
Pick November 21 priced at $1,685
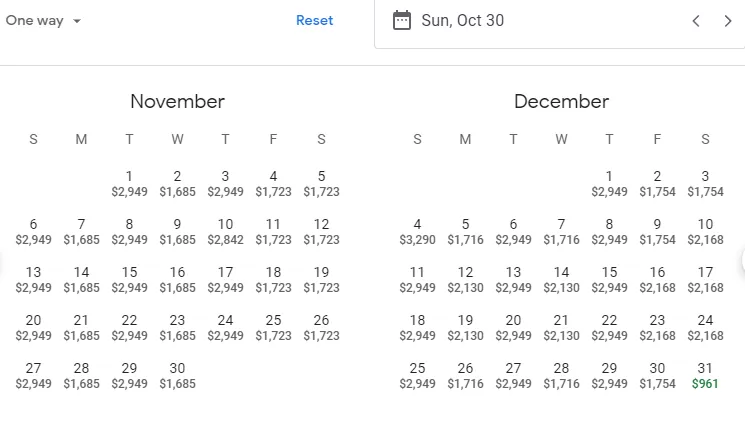click(x=81, y=327)
